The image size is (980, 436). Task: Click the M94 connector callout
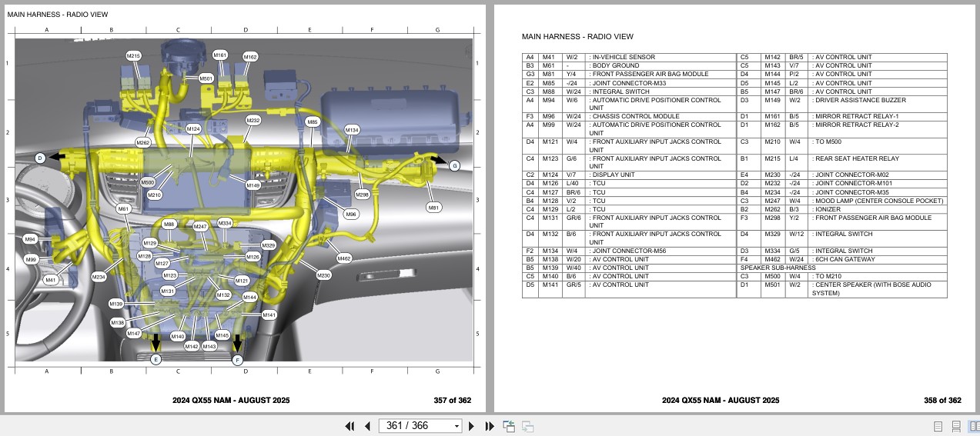tap(30, 239)
